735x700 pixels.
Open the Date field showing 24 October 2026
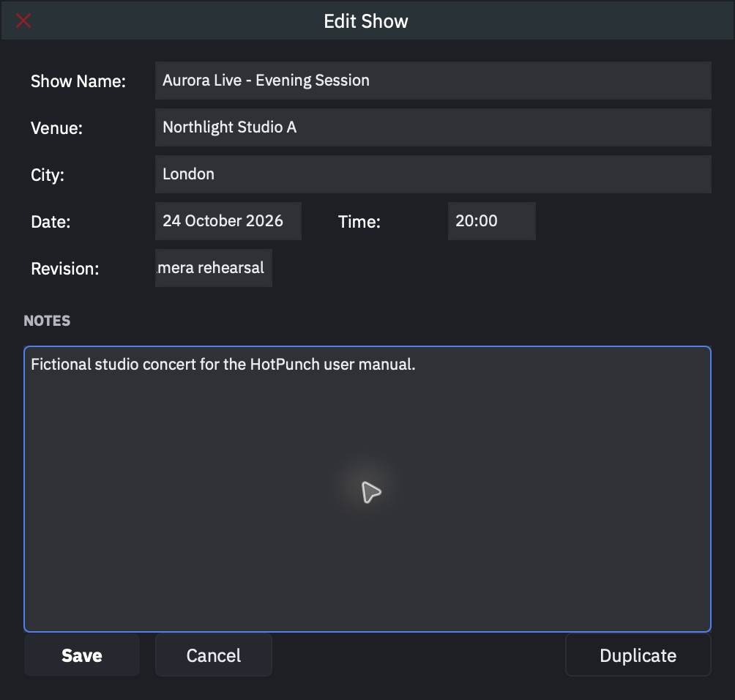coord(228,221)
